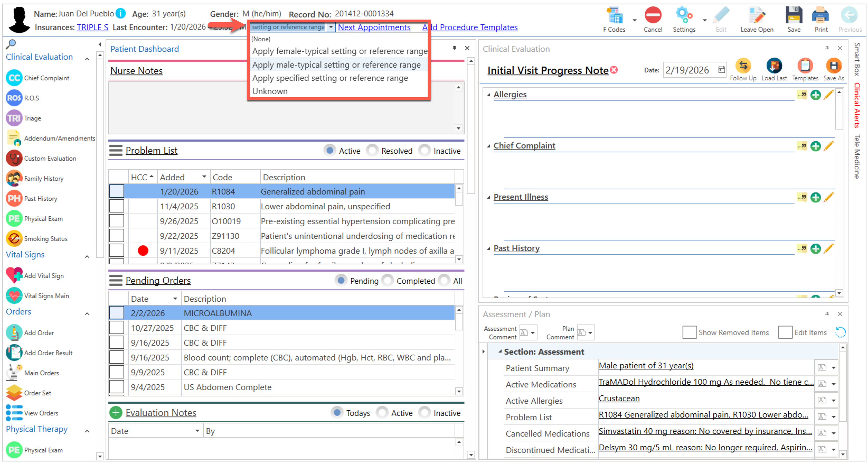The width and height of the screenshot is (868, 463).
Task: Collapse the Section: Assessment group
Action: (x=500, y=351)
